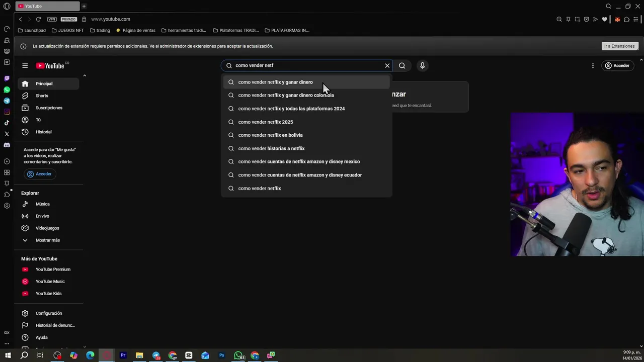Open X (Twitter) in the Opera sidebar
644x362 pixels.
tap(7, 134)
